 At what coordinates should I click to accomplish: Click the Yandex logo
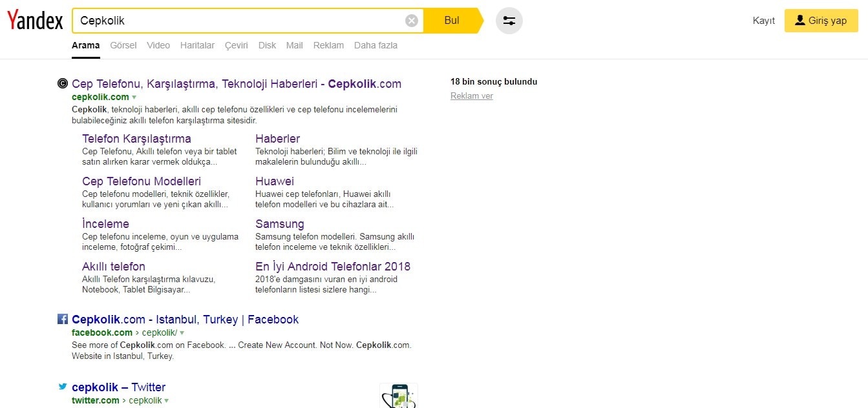click(x=36, y=21)
